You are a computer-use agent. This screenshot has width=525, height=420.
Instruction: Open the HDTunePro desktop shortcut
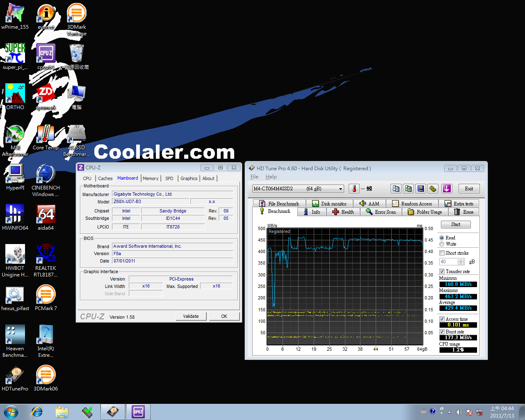[x=15, y=379]
